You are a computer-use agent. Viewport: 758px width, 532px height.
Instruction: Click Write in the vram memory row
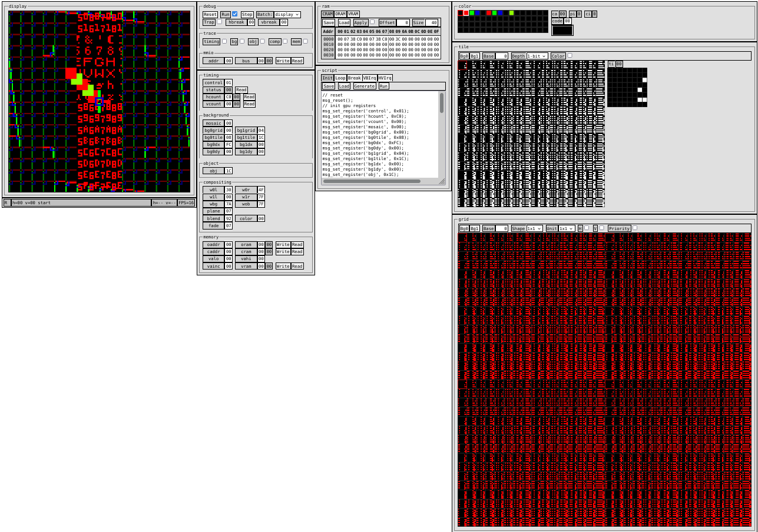click(x=283, y=266)
